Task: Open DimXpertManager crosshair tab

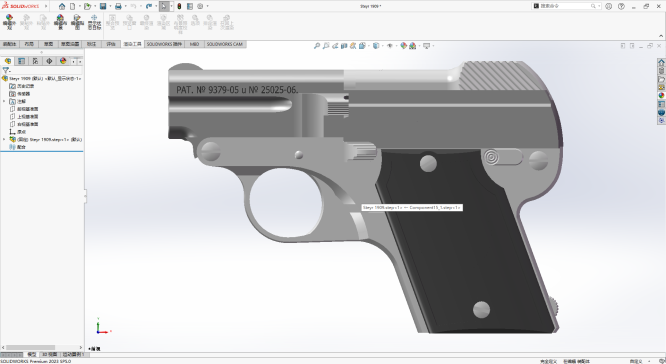Action: click(x=49, y=61)
